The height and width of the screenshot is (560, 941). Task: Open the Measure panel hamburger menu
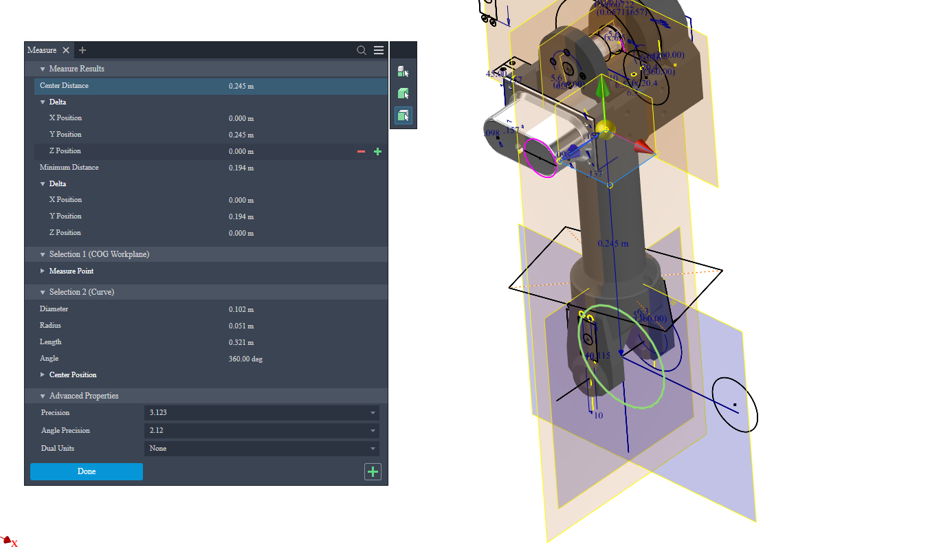click(379, 50)
